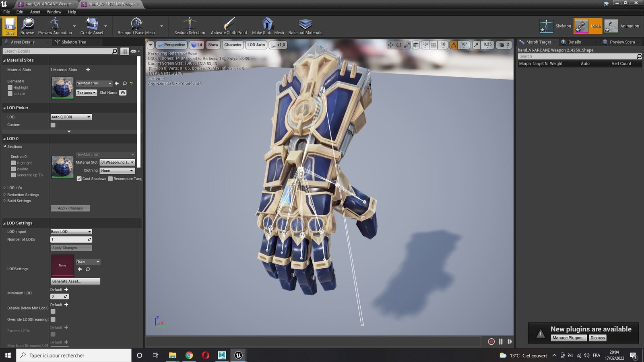This screenshot has height=362, width=644.
Task: Enable Highlight for Element 0
Action: tap(10, 87)
